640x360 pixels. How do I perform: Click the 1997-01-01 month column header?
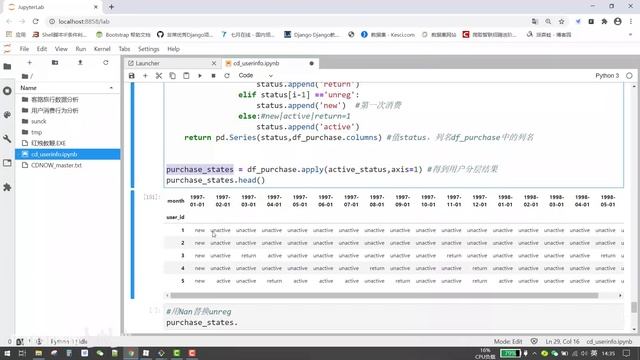coord(197,201)
